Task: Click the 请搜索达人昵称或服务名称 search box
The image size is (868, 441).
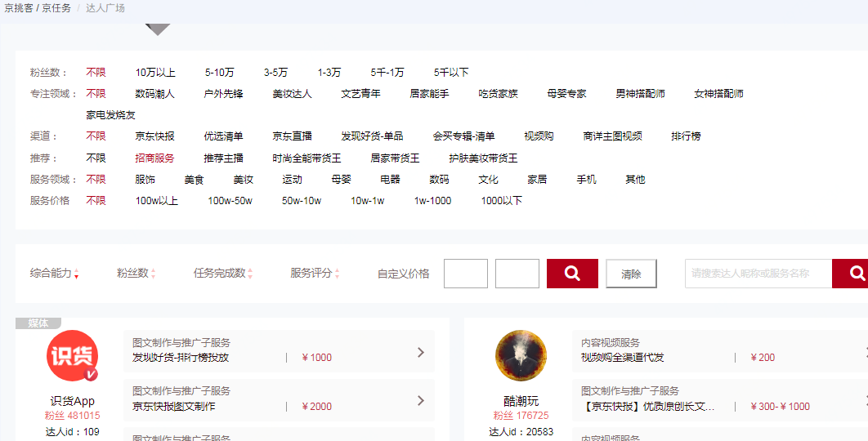Action: tap(758, 274)
